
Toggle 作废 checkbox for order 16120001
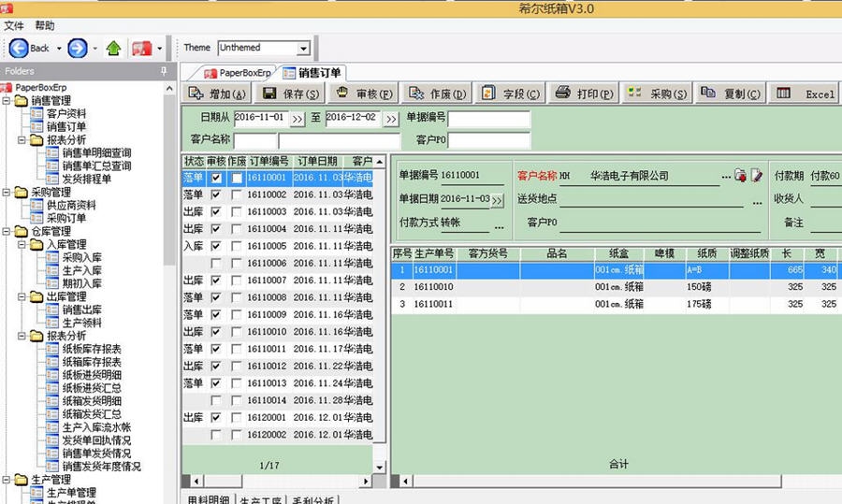pos(237,418)
